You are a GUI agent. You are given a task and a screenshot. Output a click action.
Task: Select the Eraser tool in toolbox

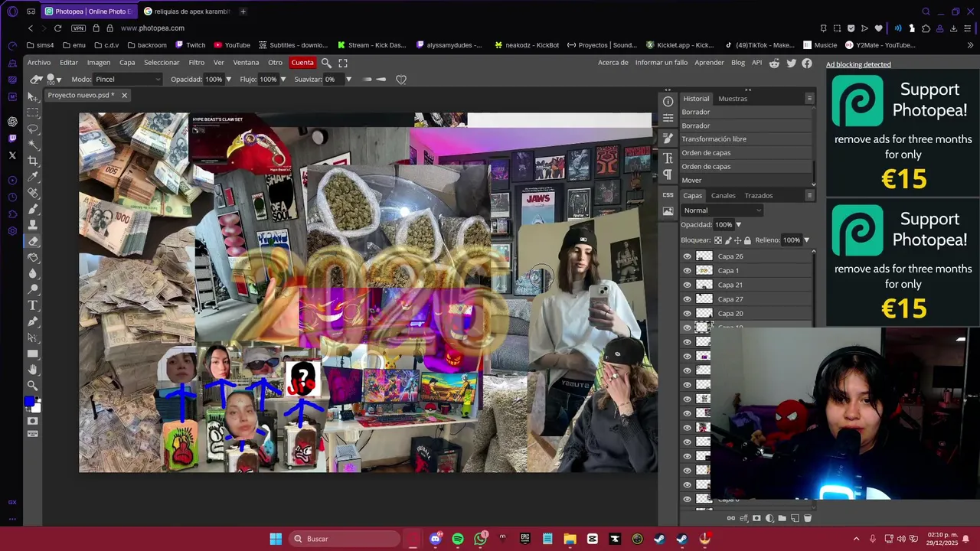pyautogui.click(x=33, y=241)
